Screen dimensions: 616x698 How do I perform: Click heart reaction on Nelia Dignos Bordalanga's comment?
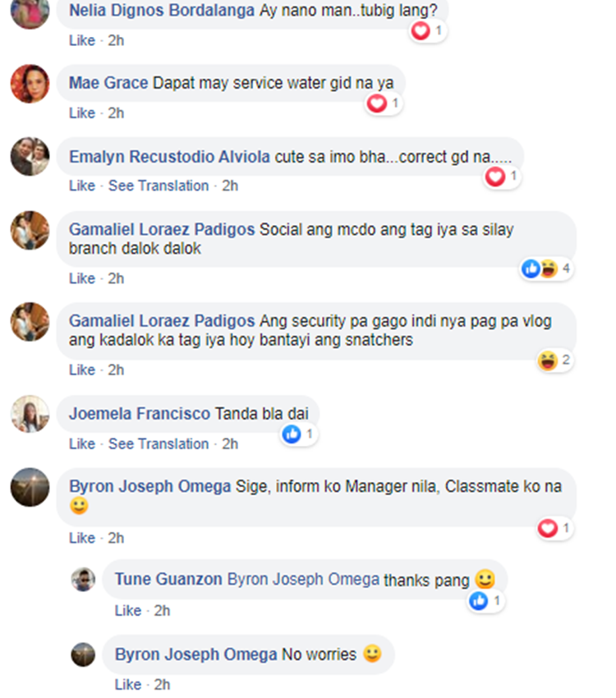[x=421, y=31]
